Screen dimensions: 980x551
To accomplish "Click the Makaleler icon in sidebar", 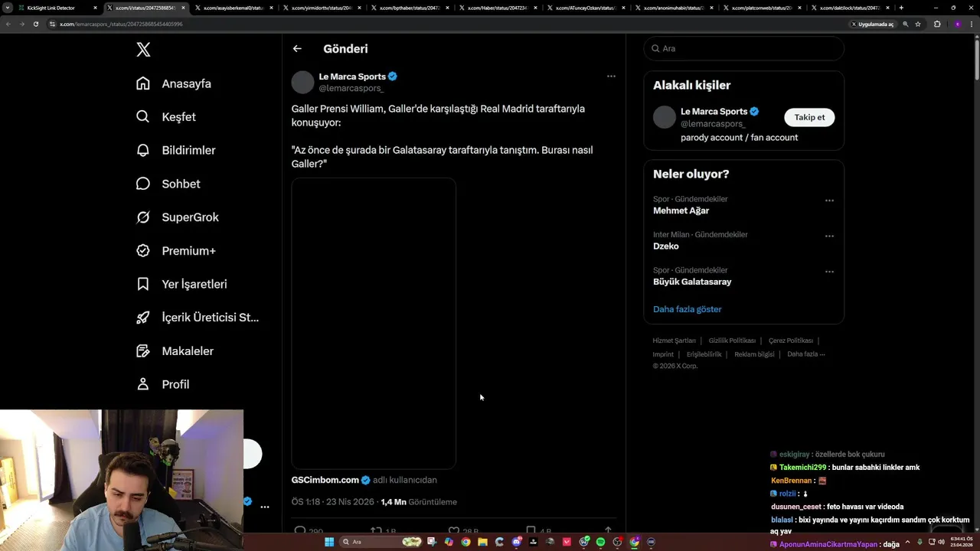I will pos(143,350).
